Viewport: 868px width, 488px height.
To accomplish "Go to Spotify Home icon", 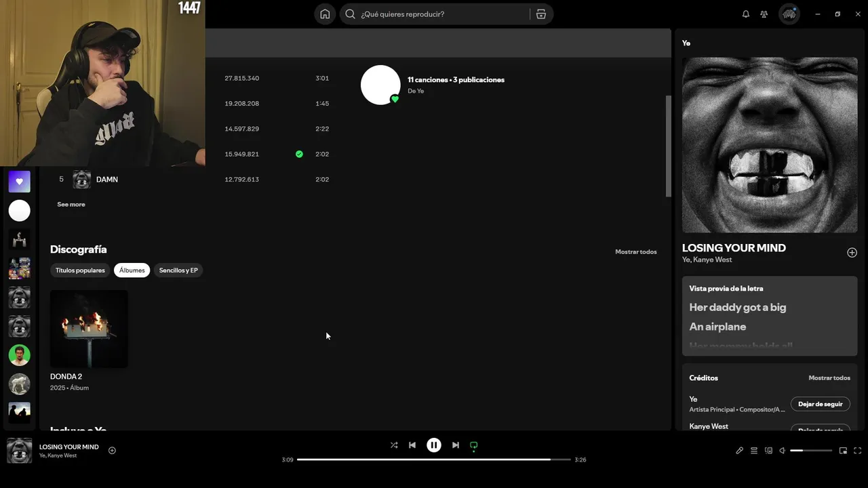I will (x=325, y=14).
